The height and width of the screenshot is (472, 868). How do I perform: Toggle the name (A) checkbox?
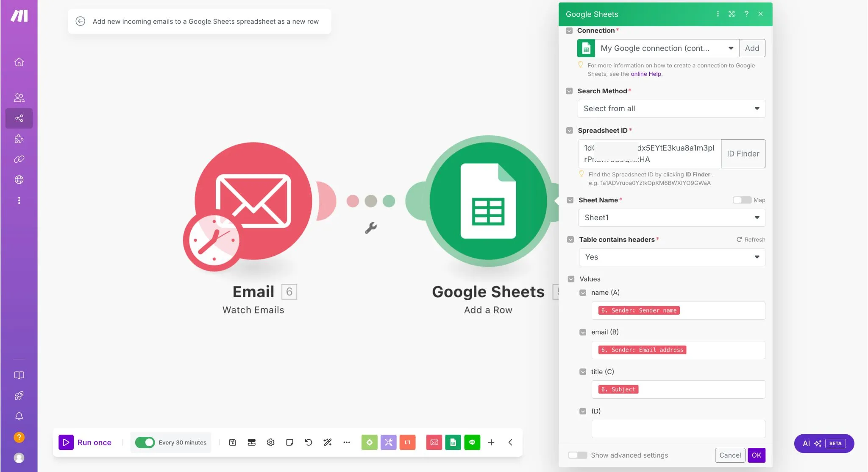(x=583, y=293)
